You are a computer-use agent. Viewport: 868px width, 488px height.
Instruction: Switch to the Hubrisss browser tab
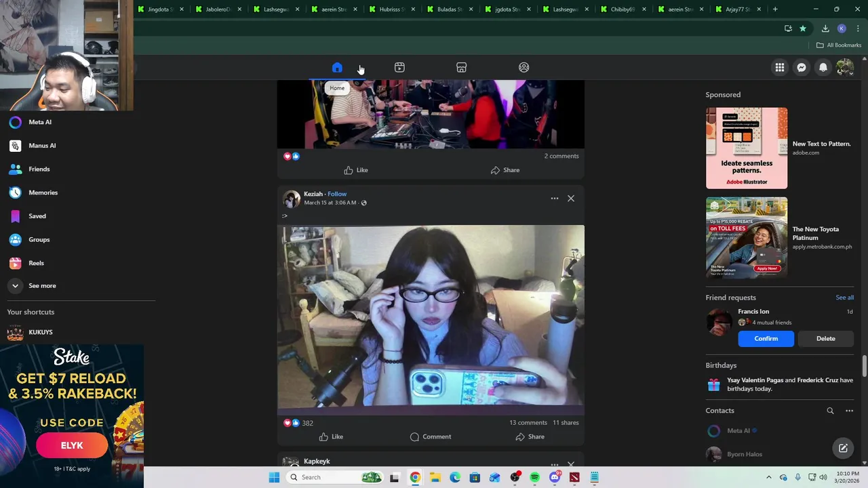[x=391, y=9]
